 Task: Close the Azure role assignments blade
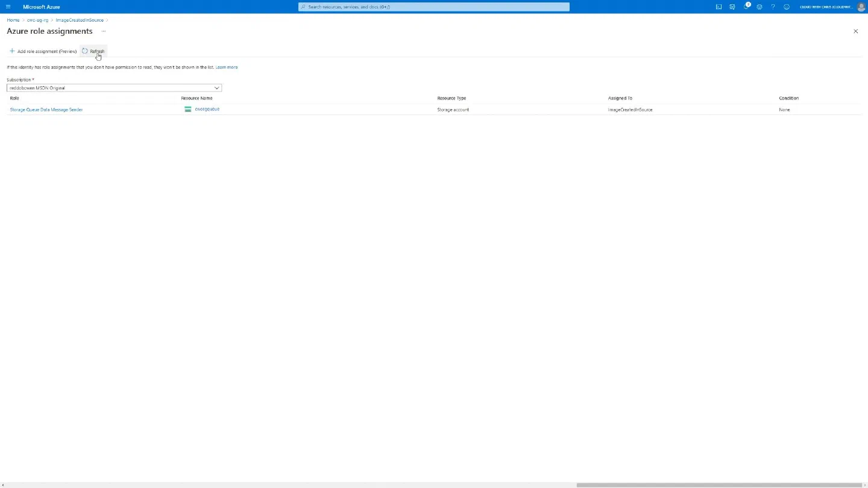click(855, 31)
